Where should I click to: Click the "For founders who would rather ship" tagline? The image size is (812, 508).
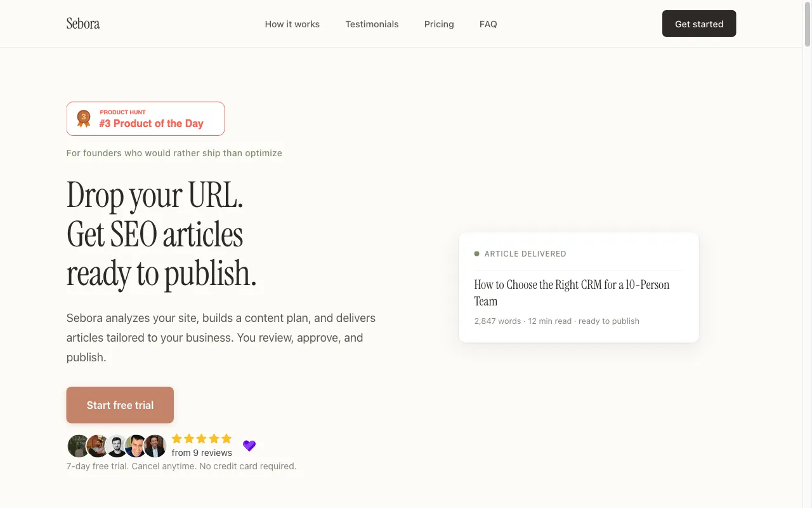tap(174, 153)
